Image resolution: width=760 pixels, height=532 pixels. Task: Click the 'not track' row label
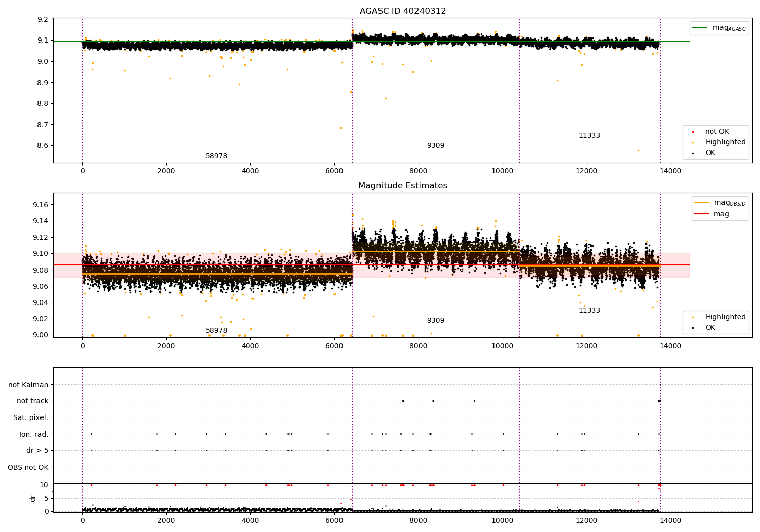[32, 401]
